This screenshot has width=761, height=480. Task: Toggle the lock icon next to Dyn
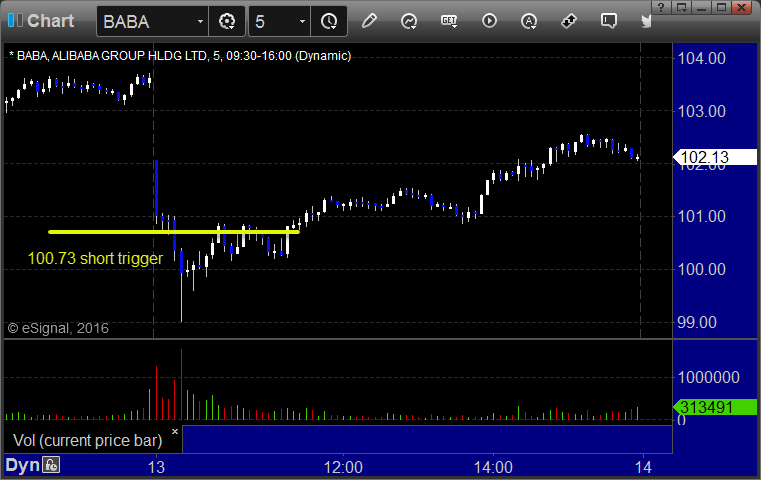51,465
